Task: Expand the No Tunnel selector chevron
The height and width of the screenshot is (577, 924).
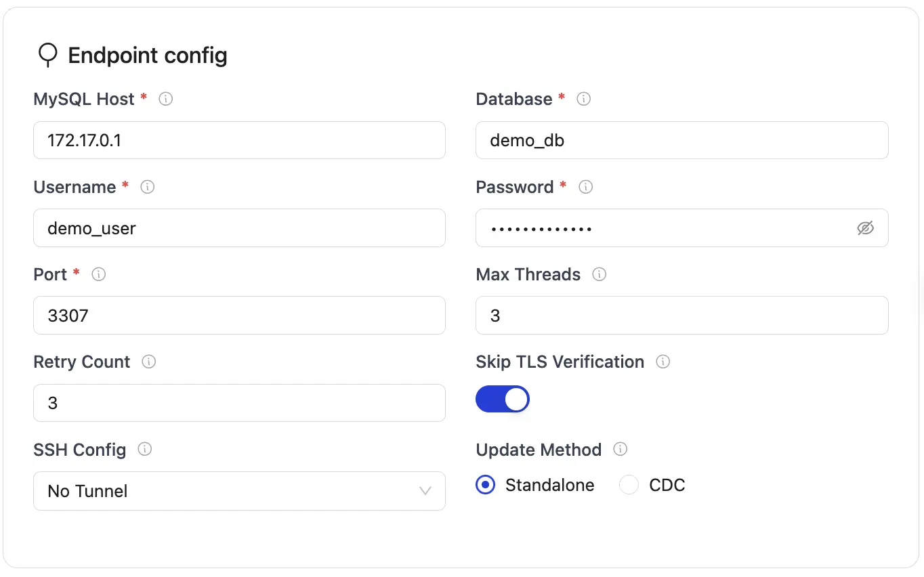Action: [425, 491]
